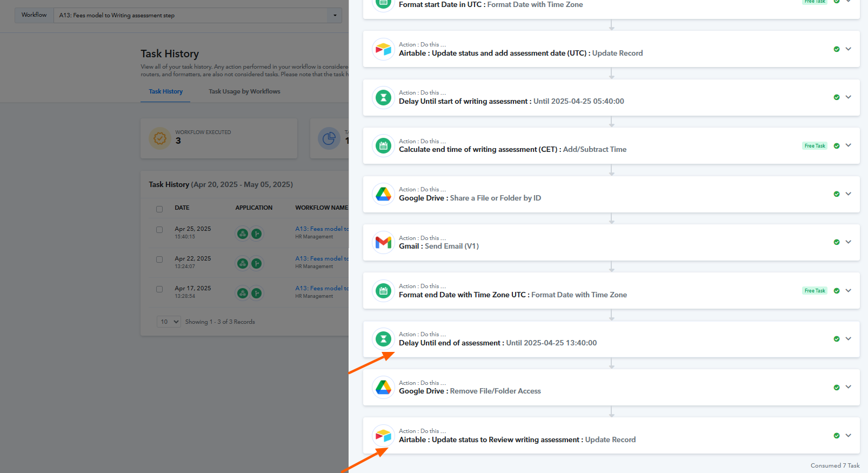868x473 pixels.
Task: Open the A13 workflow link from Apr 17
Action: click(322, 288)
